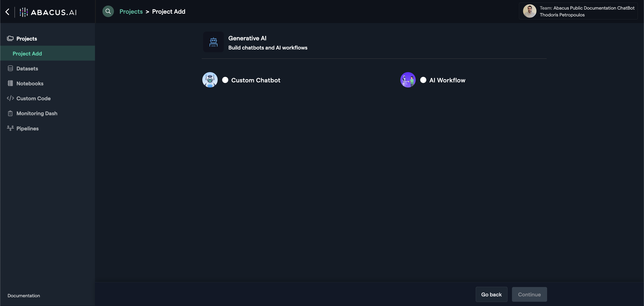This screenshot has height=306, width=644.
Task: Select Project Add in the sidebar
Action: (27, 54)
